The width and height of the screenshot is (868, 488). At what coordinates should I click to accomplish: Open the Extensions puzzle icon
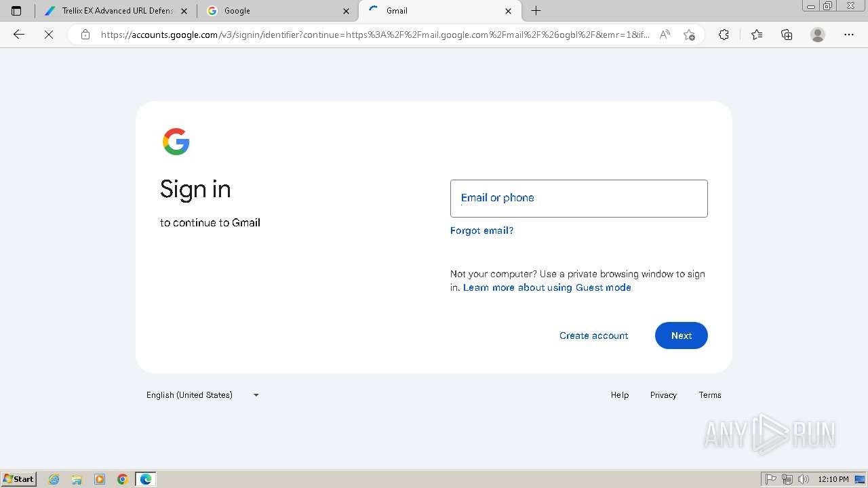click(x=724, y=35)
